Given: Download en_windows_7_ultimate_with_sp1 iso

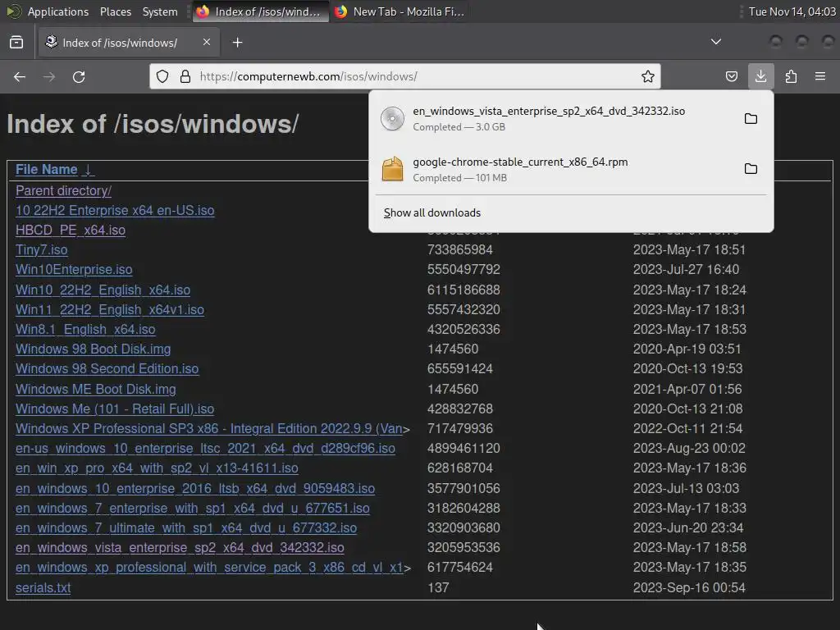Looking at the screenshot, I should pyautogui.click(x=186, y=528).
